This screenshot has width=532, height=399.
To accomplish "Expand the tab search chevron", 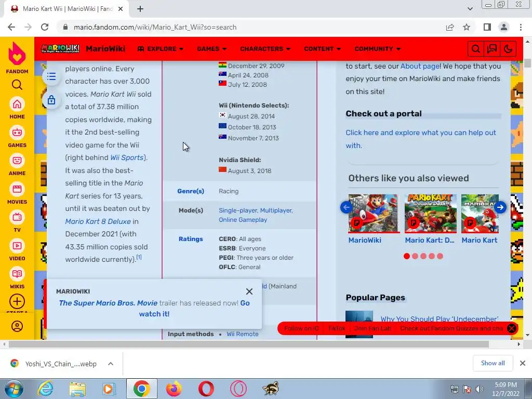I will (470, 9).
